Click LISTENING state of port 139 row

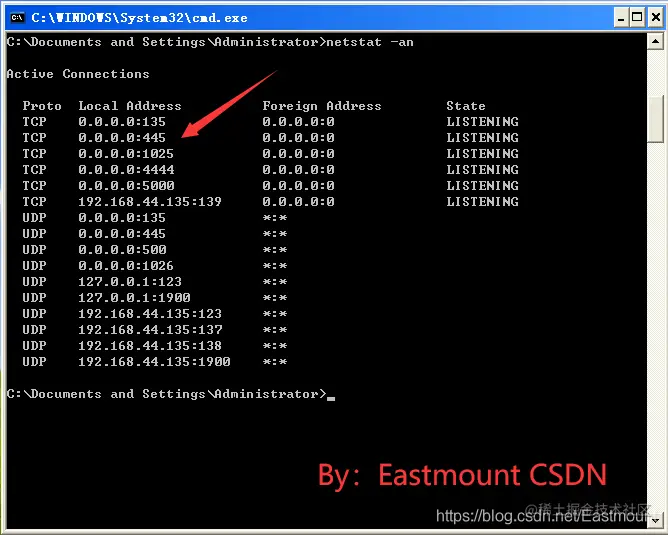482,202
